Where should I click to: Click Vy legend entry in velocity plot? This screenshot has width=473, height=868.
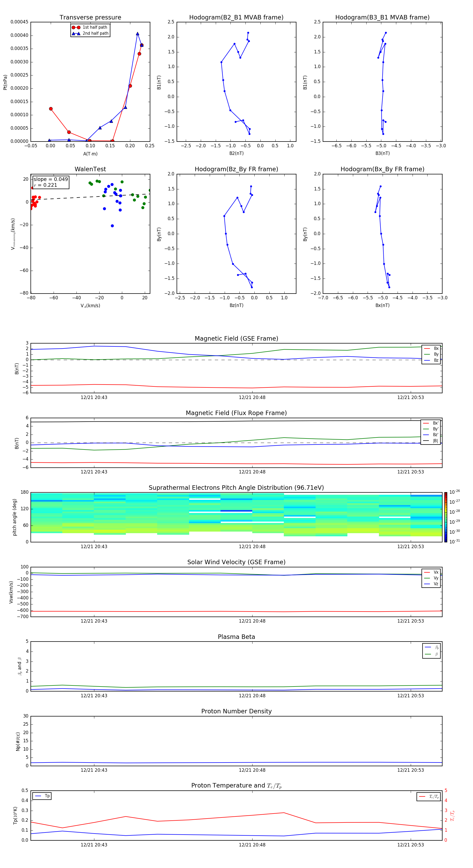[431, 578]
